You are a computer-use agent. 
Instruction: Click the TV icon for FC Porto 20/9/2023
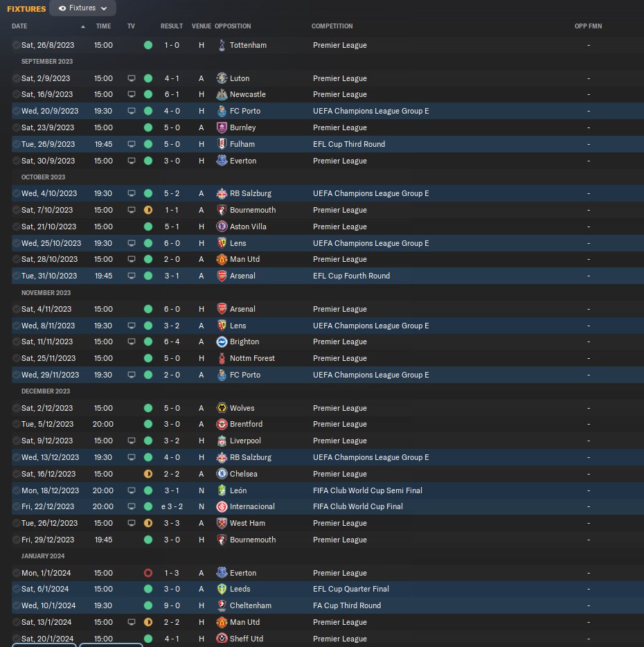point(131,111)
